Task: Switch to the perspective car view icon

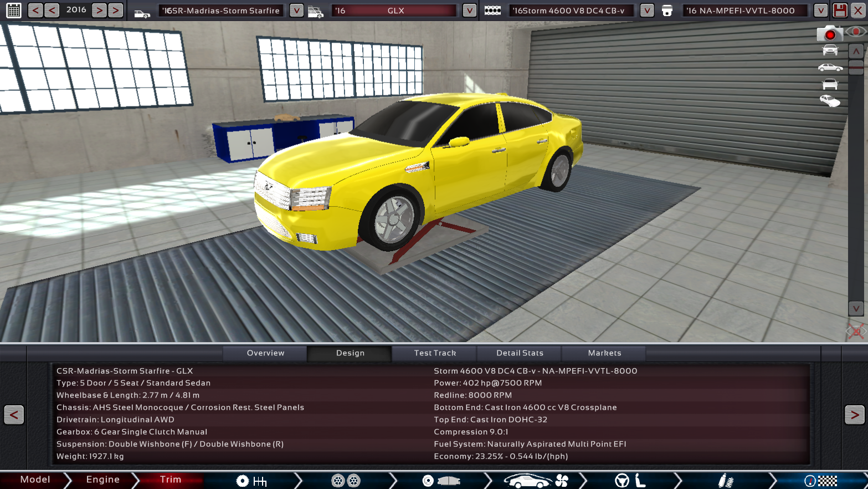Action: (829, 100)
